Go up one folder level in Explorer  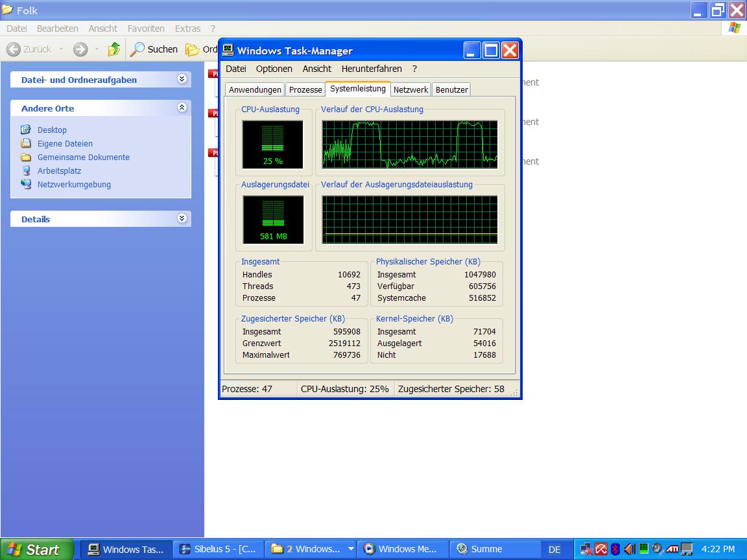[114, 49]
